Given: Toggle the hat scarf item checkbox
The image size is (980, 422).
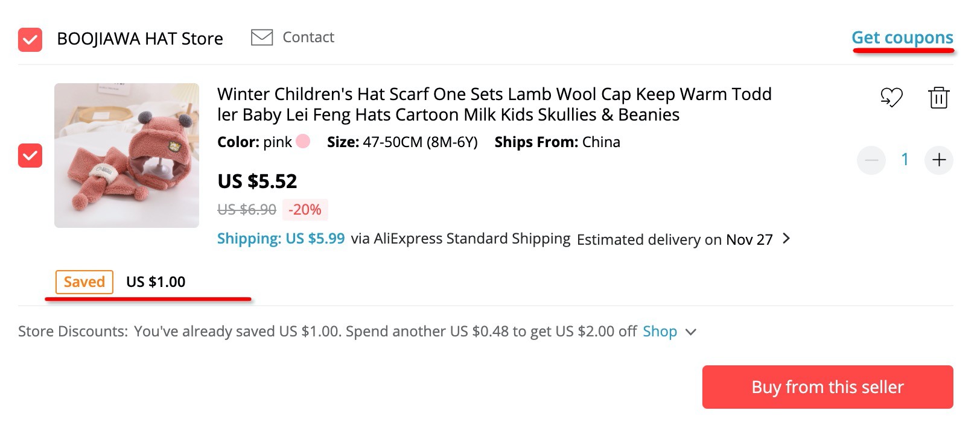Looking at the screenshot, I should pos(30,156).
